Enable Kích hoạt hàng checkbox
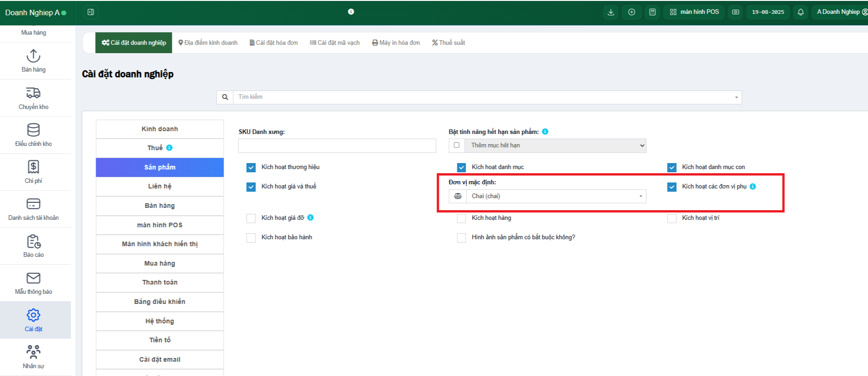The image size is (868, 376). pyautogui.click(x=461, y=218)
